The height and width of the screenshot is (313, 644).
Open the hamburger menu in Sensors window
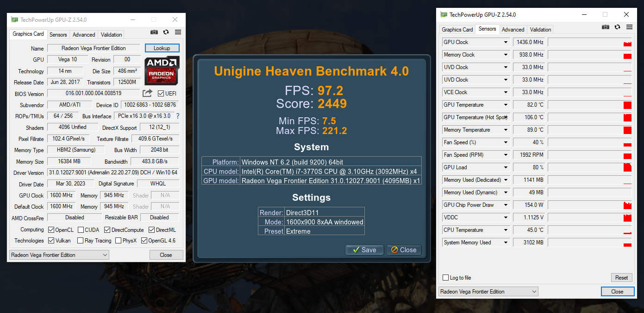(629, 27)
